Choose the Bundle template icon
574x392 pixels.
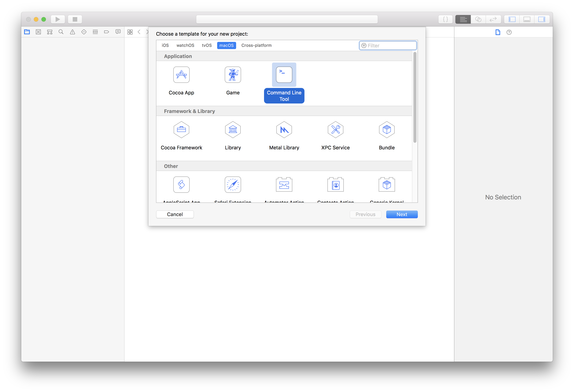pyautogui.click(x=386, y=130)
